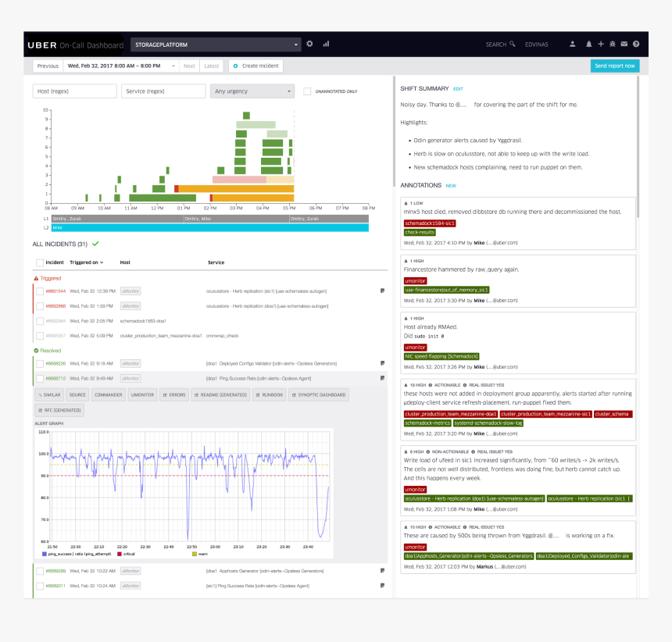The image size is (672, 642).
Task: Open annotation note icon for incident #6688226
Action: pos(382,363)
